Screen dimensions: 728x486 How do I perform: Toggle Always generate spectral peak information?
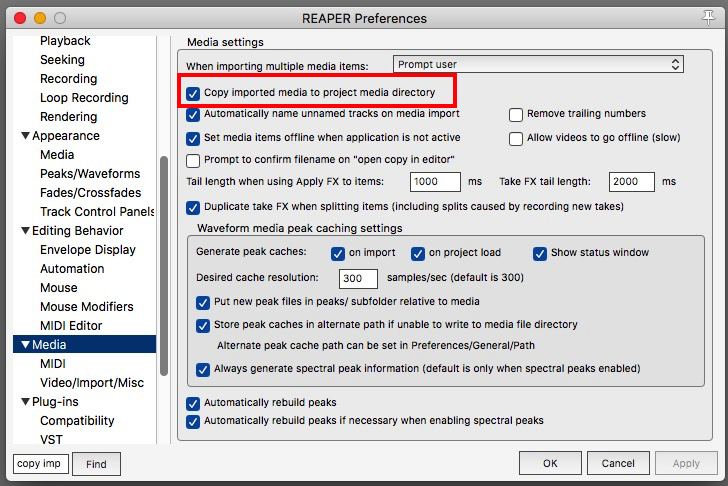[x=202, y=369]
